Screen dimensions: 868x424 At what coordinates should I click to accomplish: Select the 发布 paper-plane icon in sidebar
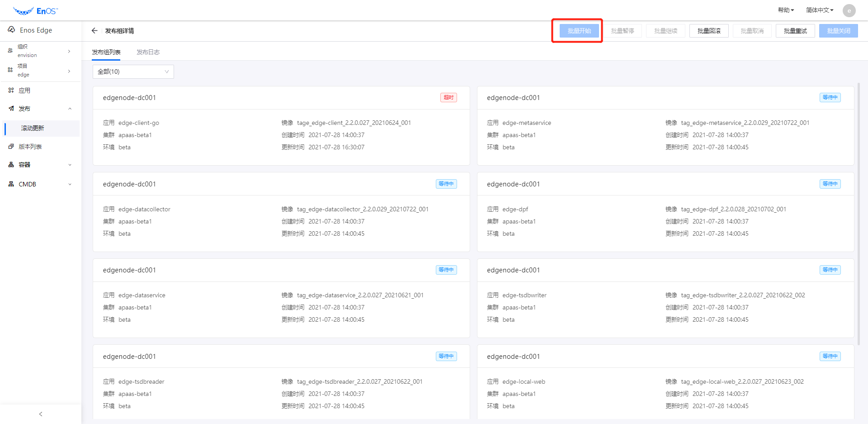tap(11, 109)
